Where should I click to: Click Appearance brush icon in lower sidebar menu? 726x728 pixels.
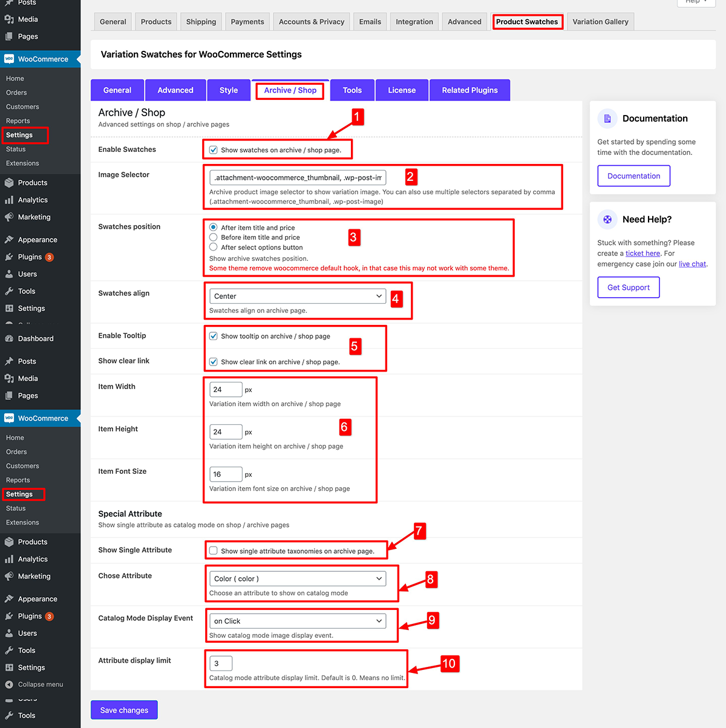pyautogui.click(x=9, y=599)
